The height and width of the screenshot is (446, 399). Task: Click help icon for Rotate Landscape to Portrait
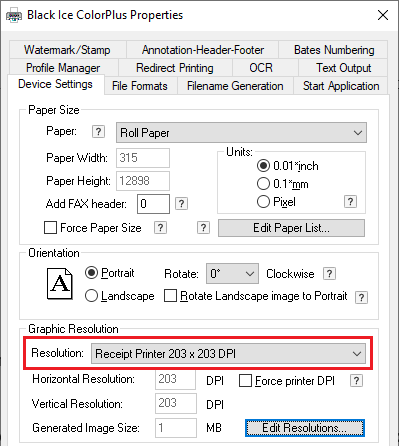tap(362, 297)
